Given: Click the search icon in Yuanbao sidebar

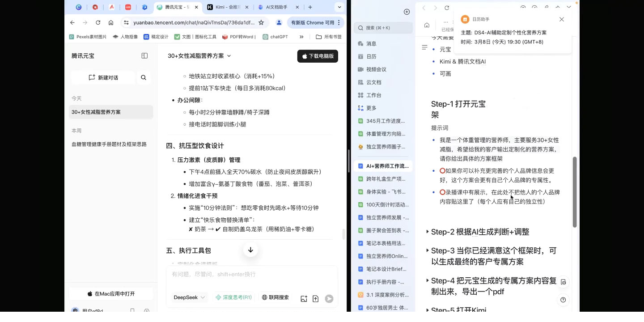Looking at the screenshot, I should click(144, 77).
